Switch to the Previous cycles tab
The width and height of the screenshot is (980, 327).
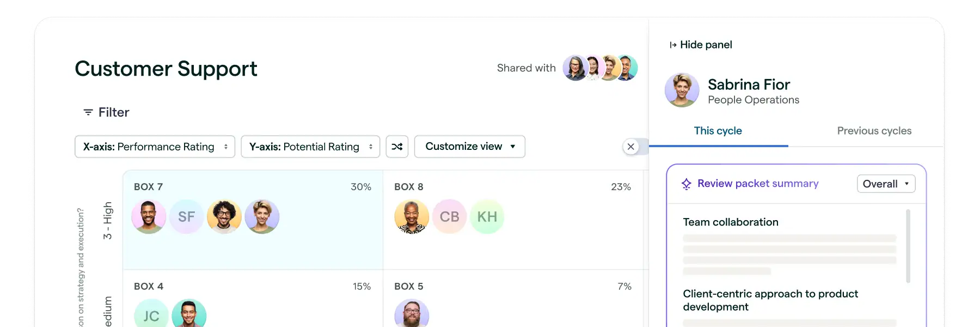874,131
